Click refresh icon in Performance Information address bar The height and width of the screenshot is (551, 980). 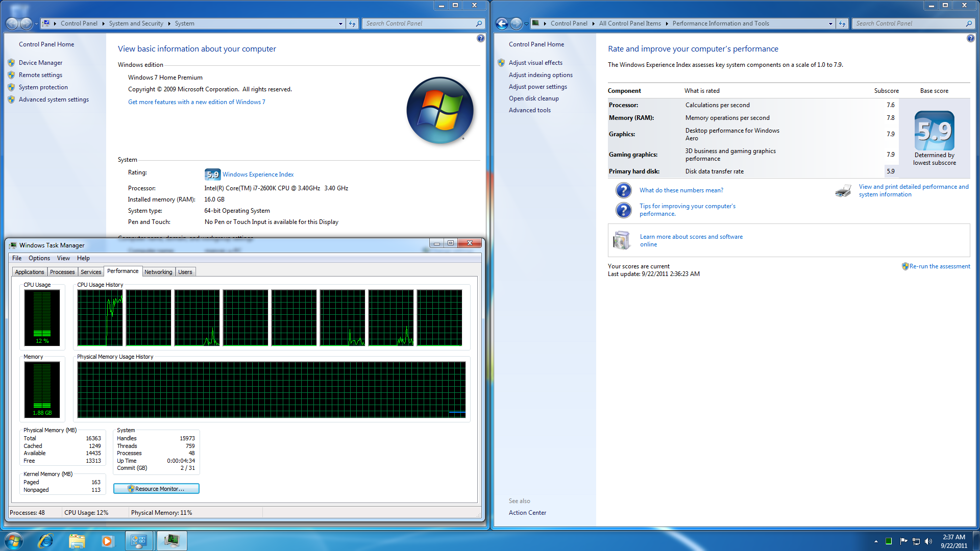pos(842,23)
